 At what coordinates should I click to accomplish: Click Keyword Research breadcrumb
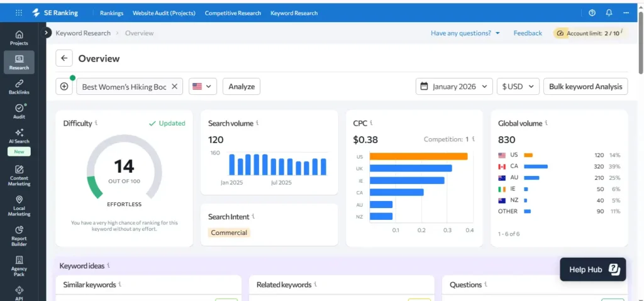(83, 33)
